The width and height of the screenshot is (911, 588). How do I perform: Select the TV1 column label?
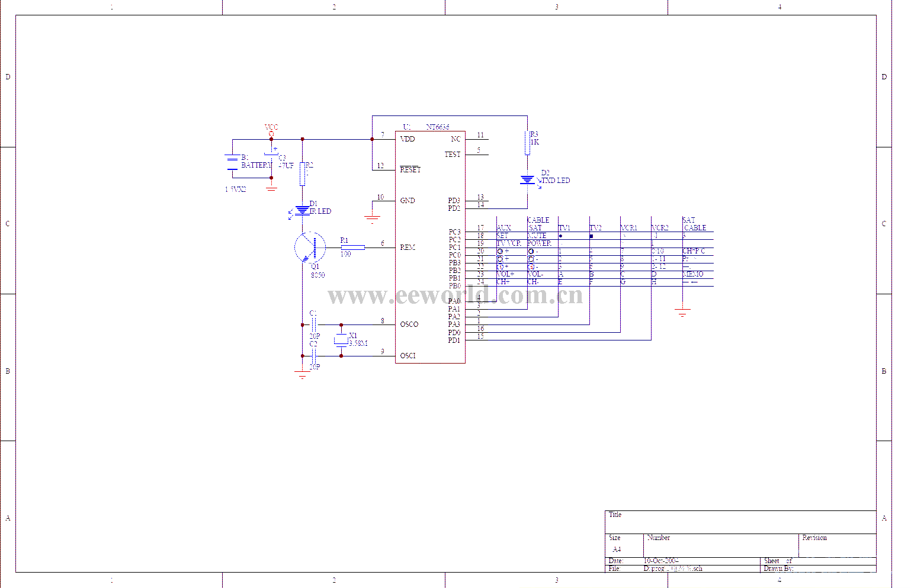point(564,228)
